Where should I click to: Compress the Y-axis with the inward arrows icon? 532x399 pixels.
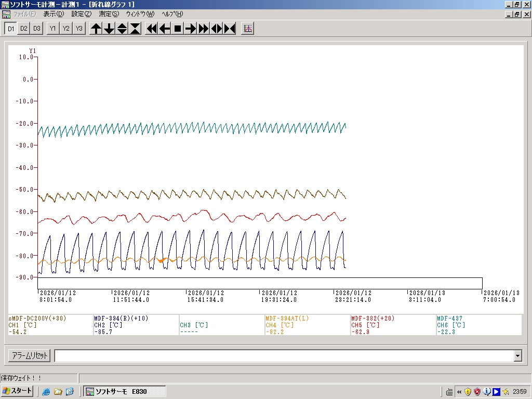pyautogui.click(x=135, y=29)
